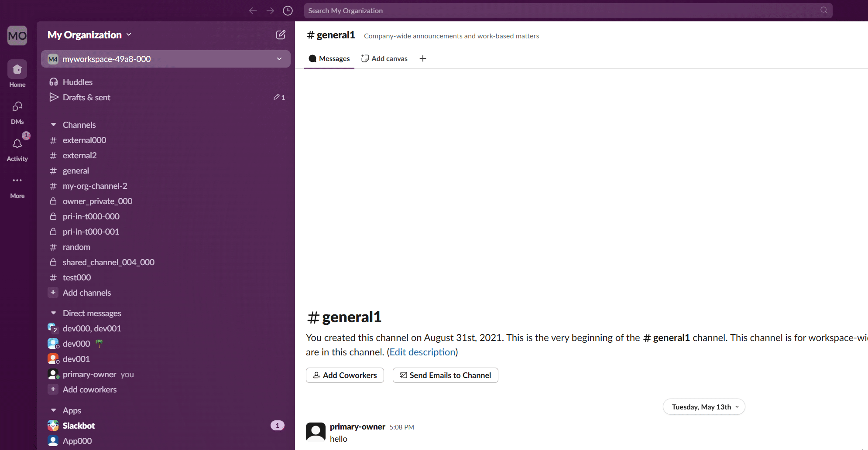Open primary-owner (you) direct message

click(x=166, y=374)
